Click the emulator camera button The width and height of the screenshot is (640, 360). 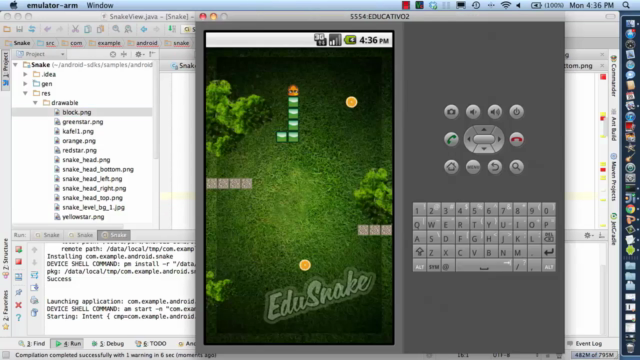[x=451, y=112]
